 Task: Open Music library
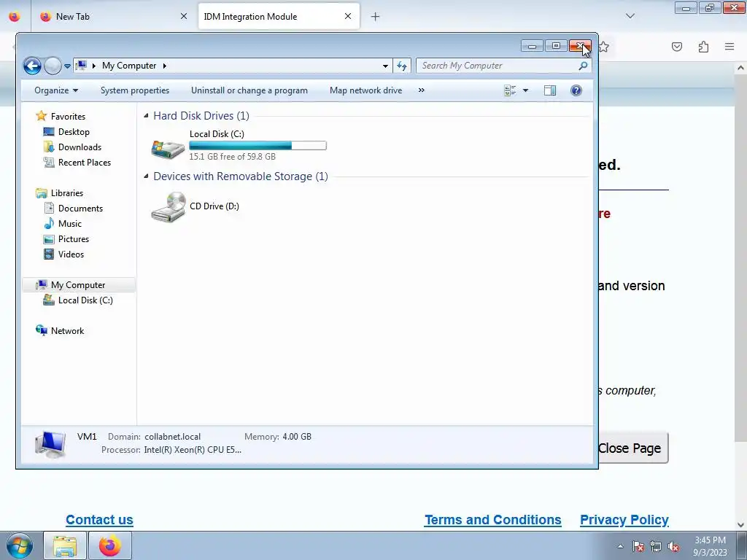click(69, 223)
